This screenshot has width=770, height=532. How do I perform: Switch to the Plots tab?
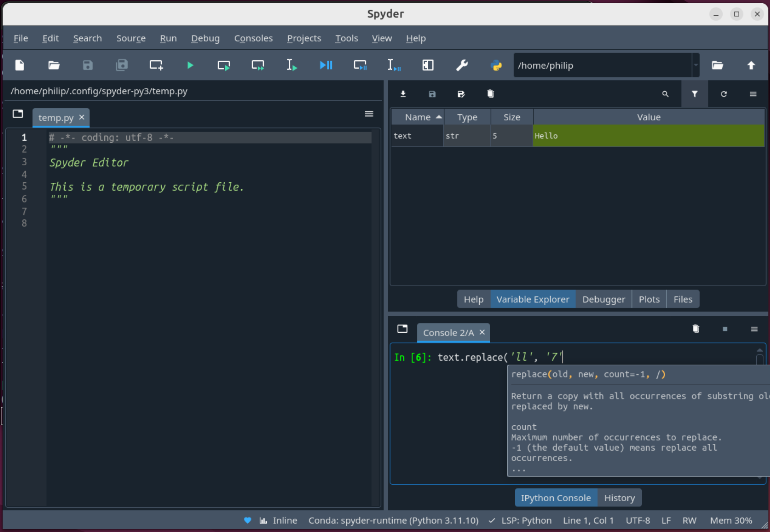(x=649, y=299)
